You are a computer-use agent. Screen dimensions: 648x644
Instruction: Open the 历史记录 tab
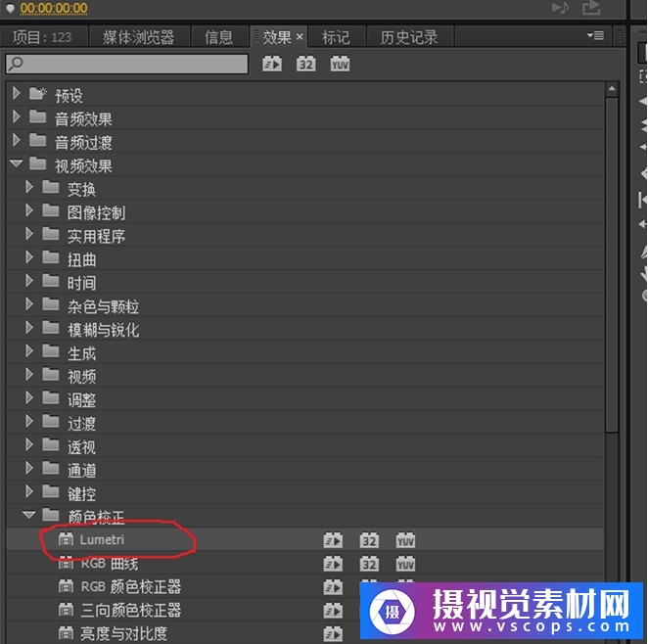[409, 37]
